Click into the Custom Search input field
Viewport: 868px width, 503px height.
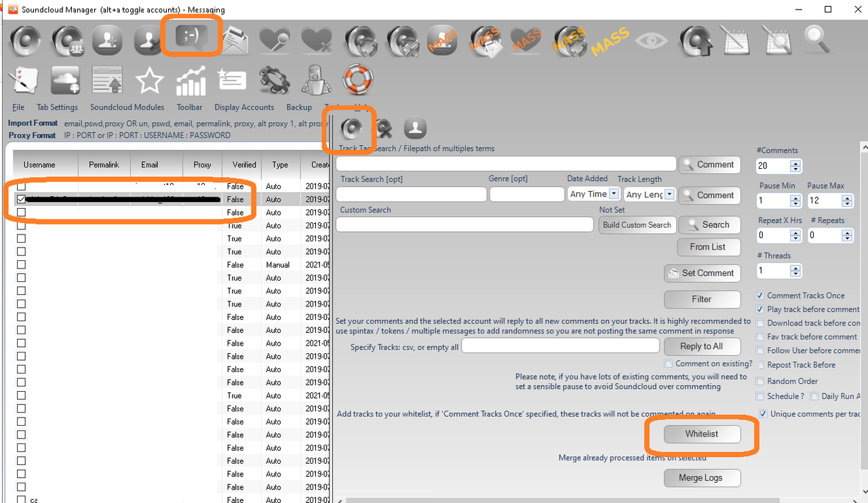465,224
